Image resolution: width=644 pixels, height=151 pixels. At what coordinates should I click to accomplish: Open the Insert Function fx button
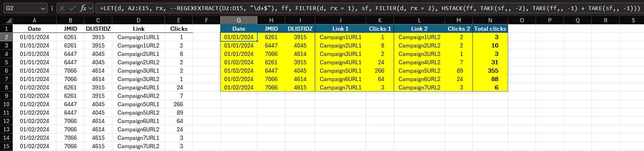pos(83,8)
